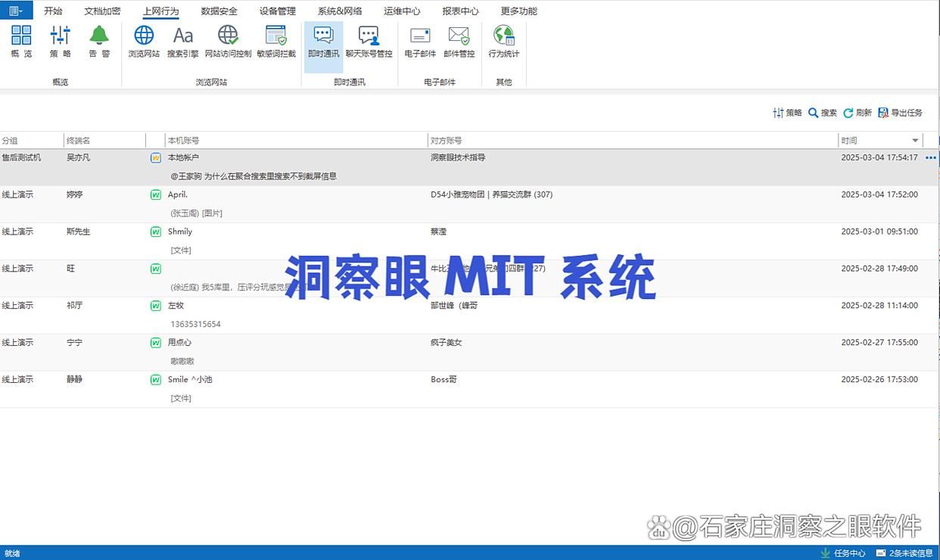Sort by the 分组 column header
This screenshot has width=940, height=560.
[x=32, y=141]
